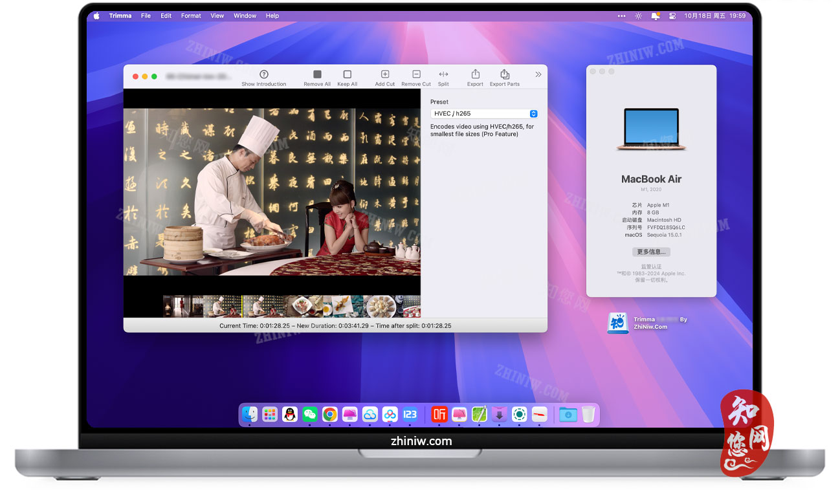The image size is (840, 504).
Task: Open the 123 cloud app in dock
Action: click(x=410, y=414)
